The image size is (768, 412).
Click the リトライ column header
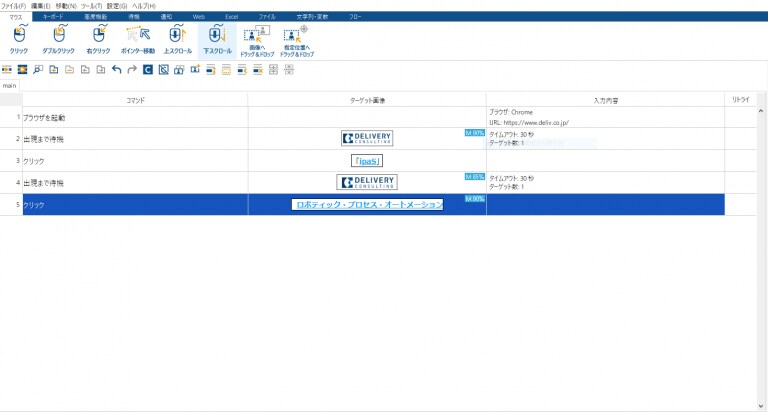[x=741, y=100]
